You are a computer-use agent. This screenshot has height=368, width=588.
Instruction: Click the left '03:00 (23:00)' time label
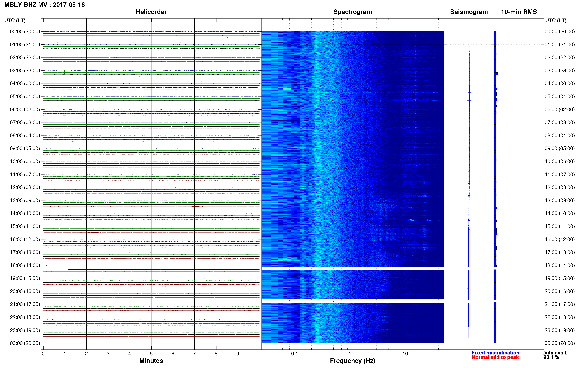coord(25,70)
